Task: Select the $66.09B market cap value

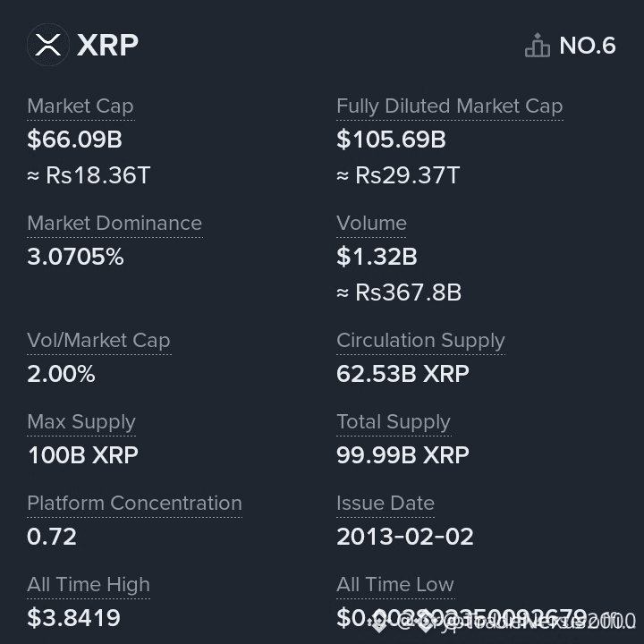Action: [75, 140]
